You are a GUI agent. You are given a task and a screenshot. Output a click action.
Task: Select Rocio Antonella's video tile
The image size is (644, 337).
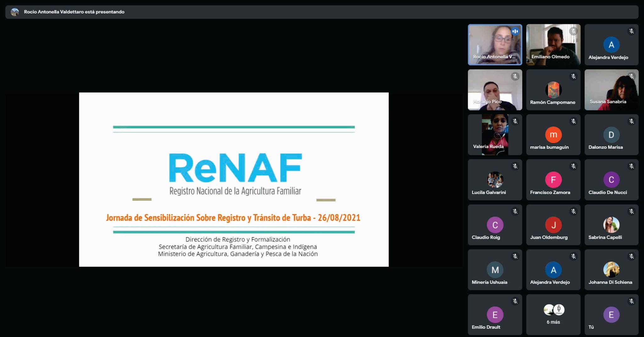tap(495, 45)
